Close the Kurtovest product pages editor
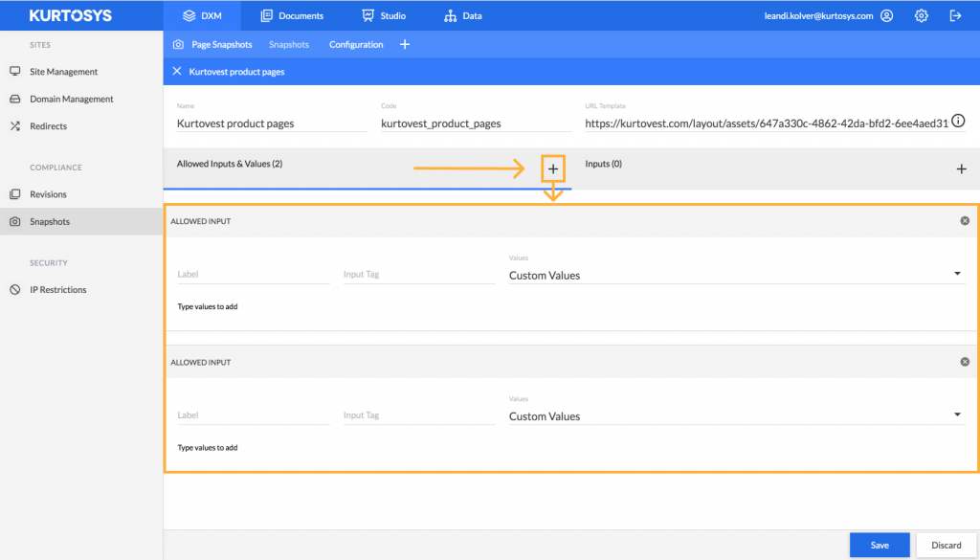The image size is (980, 560). coord(176,71)
